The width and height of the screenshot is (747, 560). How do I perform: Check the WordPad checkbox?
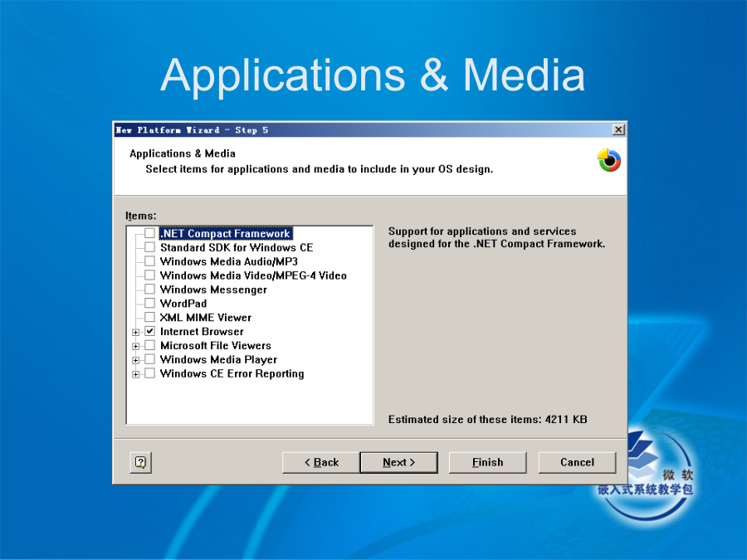tap(149, 304)
